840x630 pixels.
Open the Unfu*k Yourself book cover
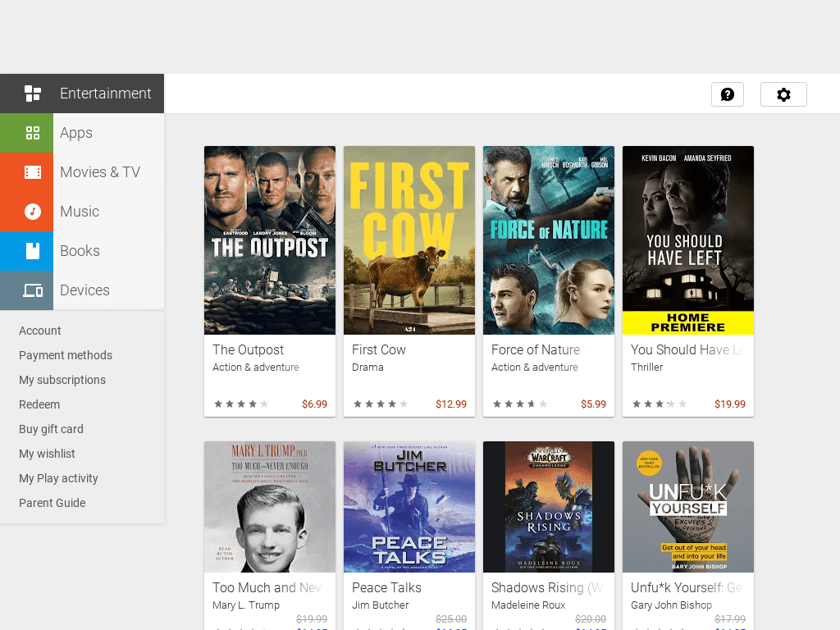coord(688,507)
